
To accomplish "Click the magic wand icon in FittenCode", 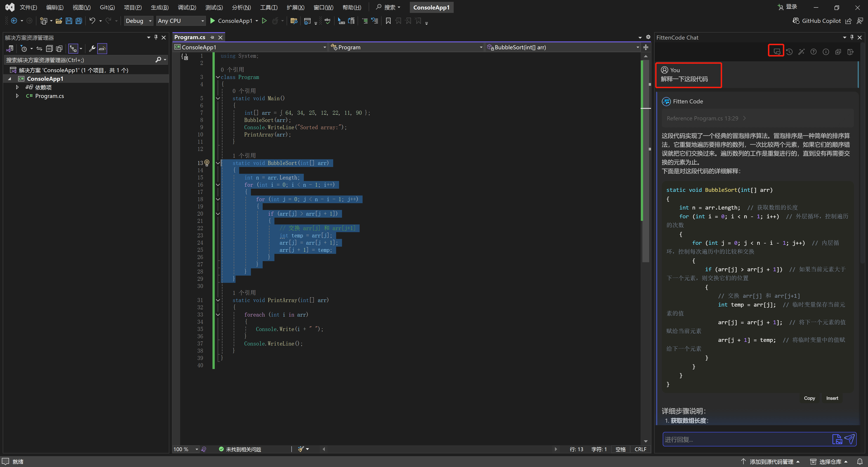I will (801, 52).
